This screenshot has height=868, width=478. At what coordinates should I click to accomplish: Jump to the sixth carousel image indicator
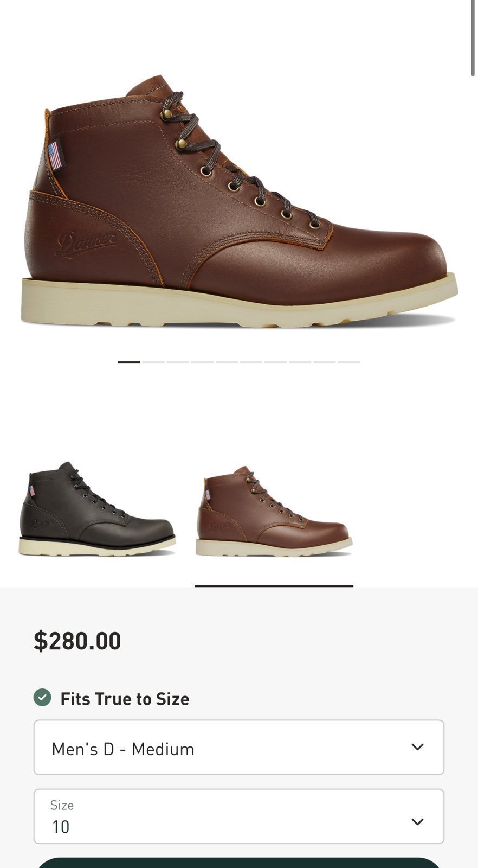251,362
